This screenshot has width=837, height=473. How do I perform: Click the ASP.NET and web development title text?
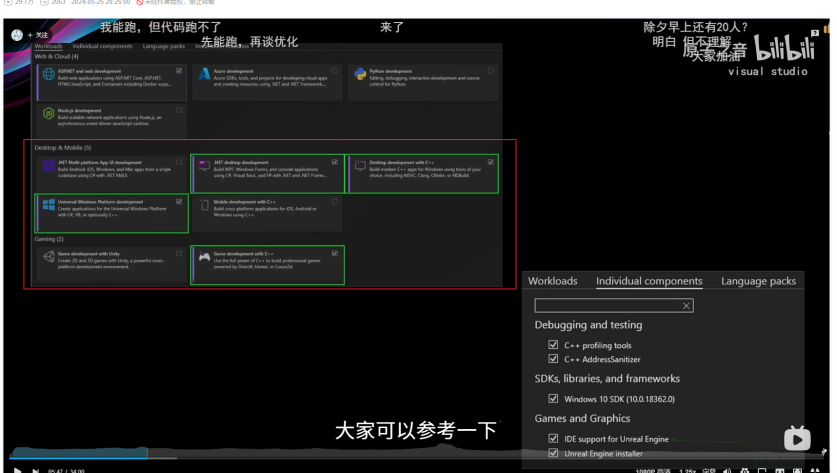click(x=89, y=71)
